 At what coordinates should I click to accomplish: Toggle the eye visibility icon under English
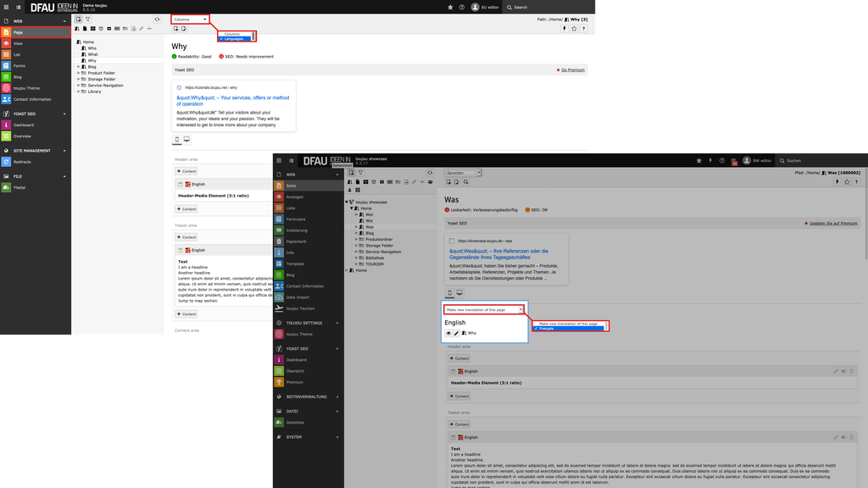448,334
